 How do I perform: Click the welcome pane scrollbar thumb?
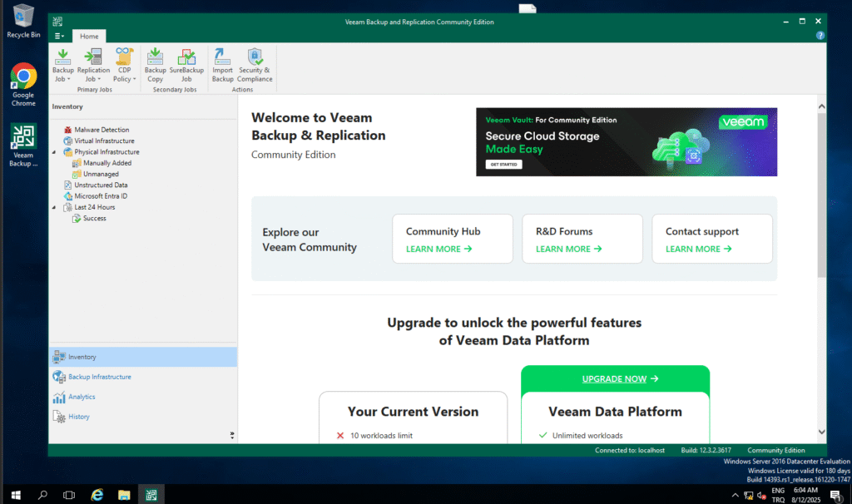821,195
